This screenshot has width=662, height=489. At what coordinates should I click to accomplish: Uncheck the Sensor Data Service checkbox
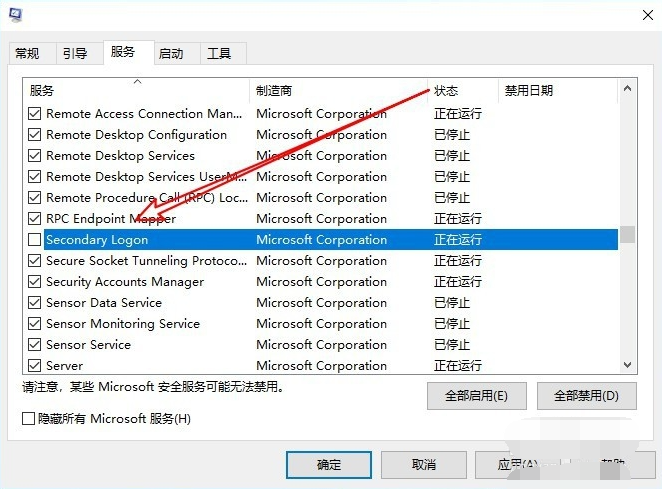coord(35,303)
